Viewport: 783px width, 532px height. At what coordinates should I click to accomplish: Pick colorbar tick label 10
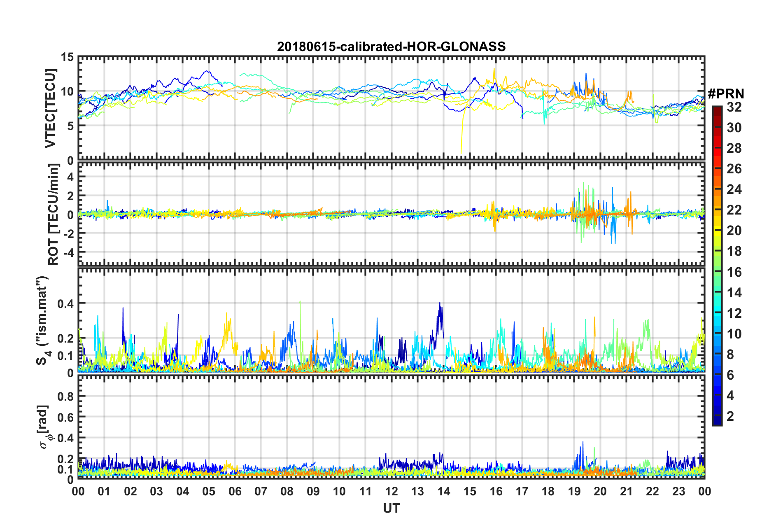click(734, 334)
